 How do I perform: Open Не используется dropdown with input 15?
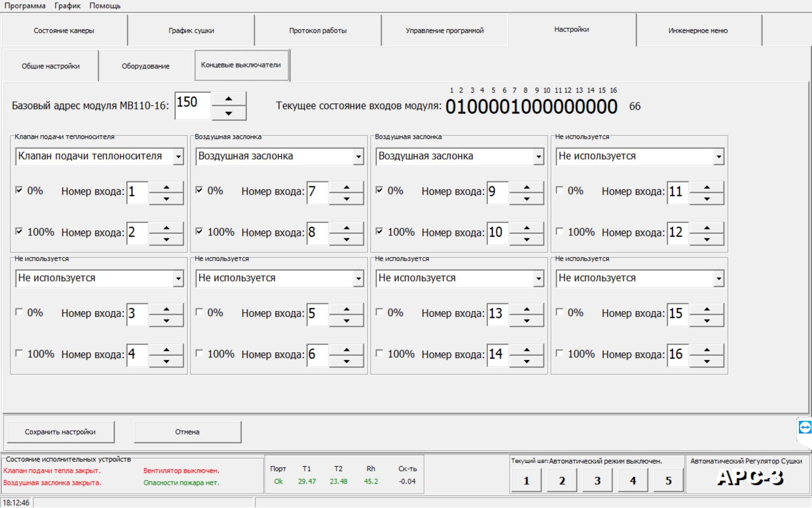point(719,279)
